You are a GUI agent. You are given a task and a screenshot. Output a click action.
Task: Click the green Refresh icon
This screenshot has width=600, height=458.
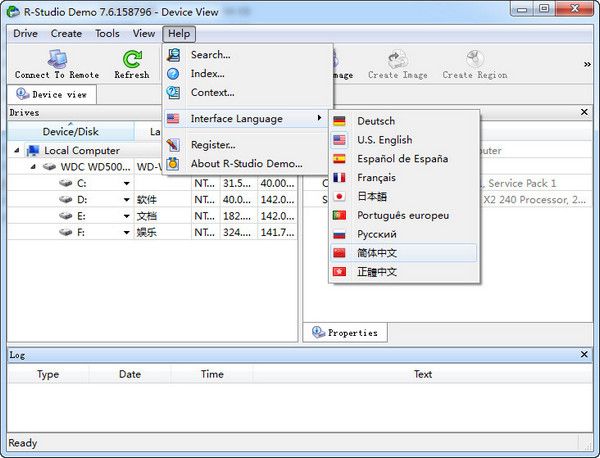click(x=132, y=59)
